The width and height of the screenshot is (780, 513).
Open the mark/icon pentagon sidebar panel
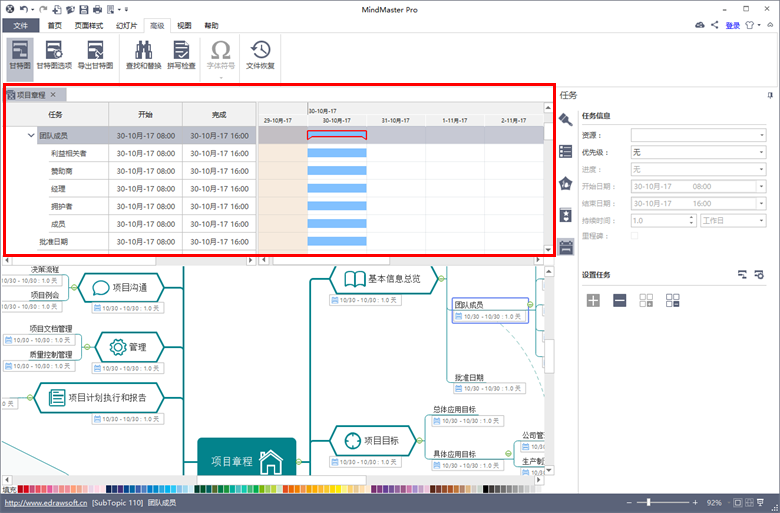point(566,183)
